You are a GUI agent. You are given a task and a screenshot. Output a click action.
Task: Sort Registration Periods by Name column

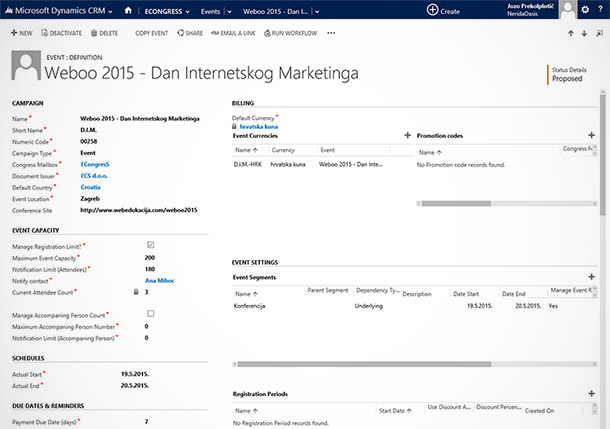246,411
